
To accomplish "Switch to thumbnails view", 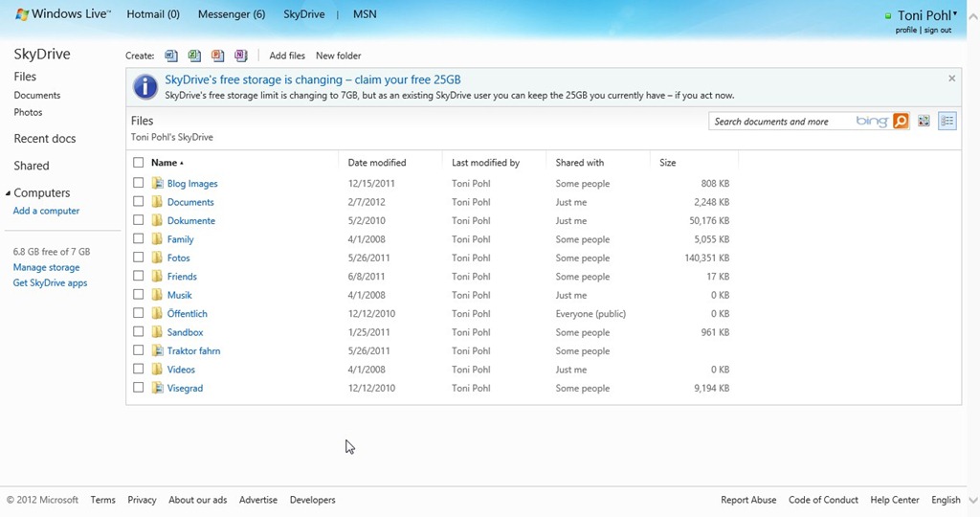I will point(924,122).
